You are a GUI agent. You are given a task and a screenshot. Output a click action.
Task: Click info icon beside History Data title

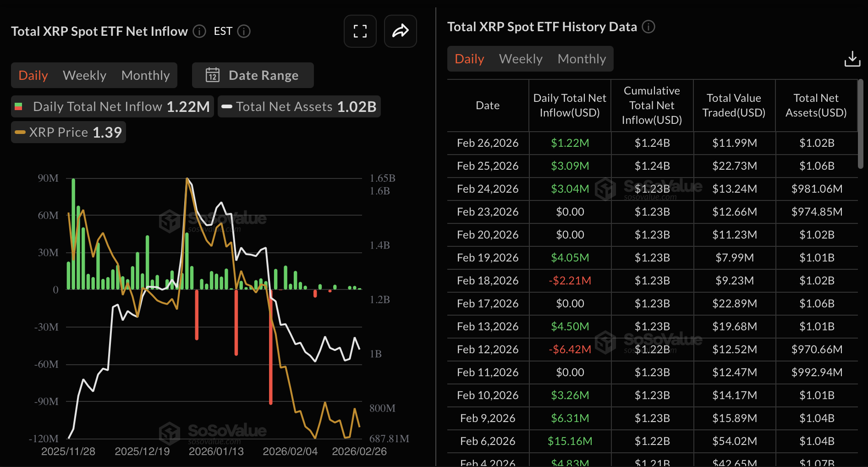648,27
